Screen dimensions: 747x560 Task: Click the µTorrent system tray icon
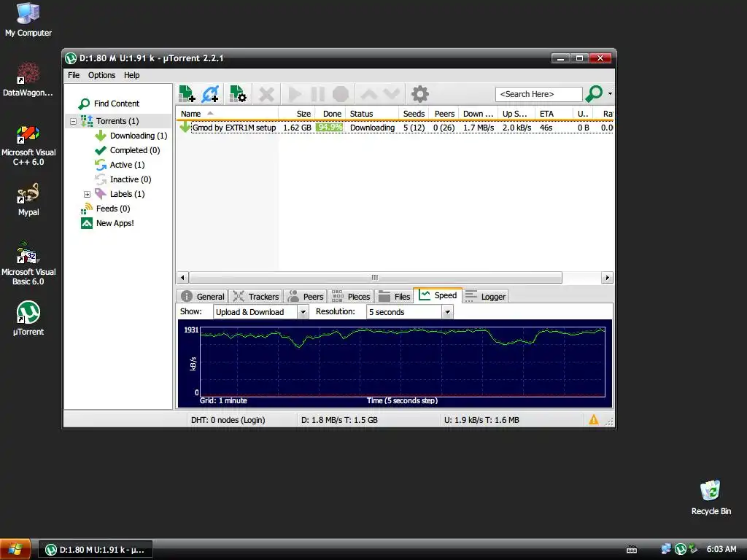pos(681,549)
